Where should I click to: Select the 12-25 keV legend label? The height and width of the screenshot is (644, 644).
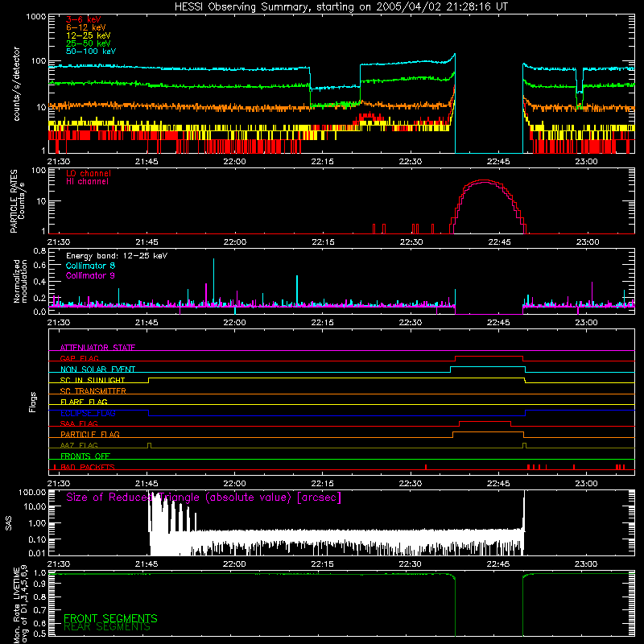[x=89, y=35]
